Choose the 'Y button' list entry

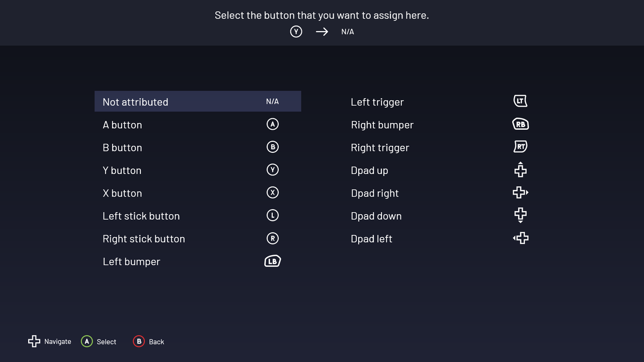[x=122, y=170]
